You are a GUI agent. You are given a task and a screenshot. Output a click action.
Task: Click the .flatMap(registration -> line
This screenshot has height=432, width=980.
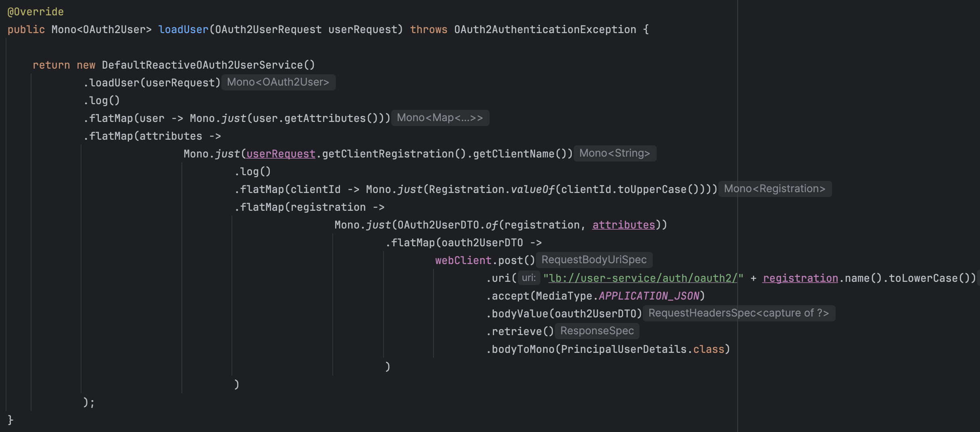(309, 207)
